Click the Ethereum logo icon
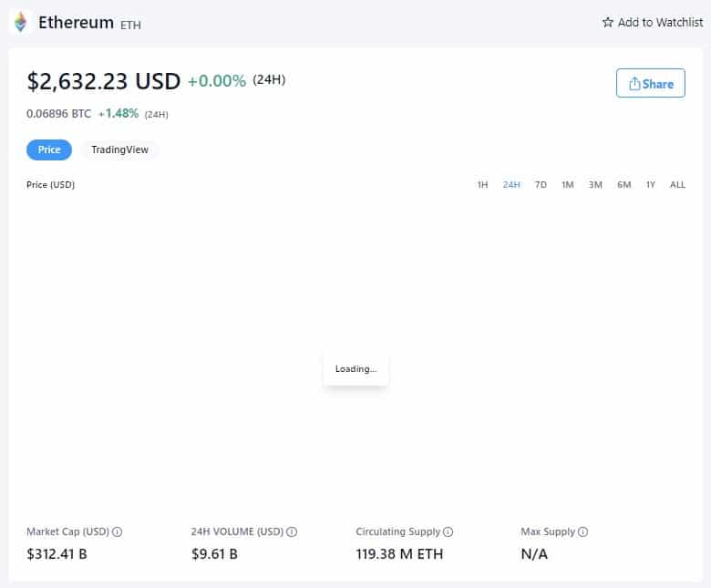Viewport: 711px width, 588px height. pyautogui.click(x=20, y=22)
